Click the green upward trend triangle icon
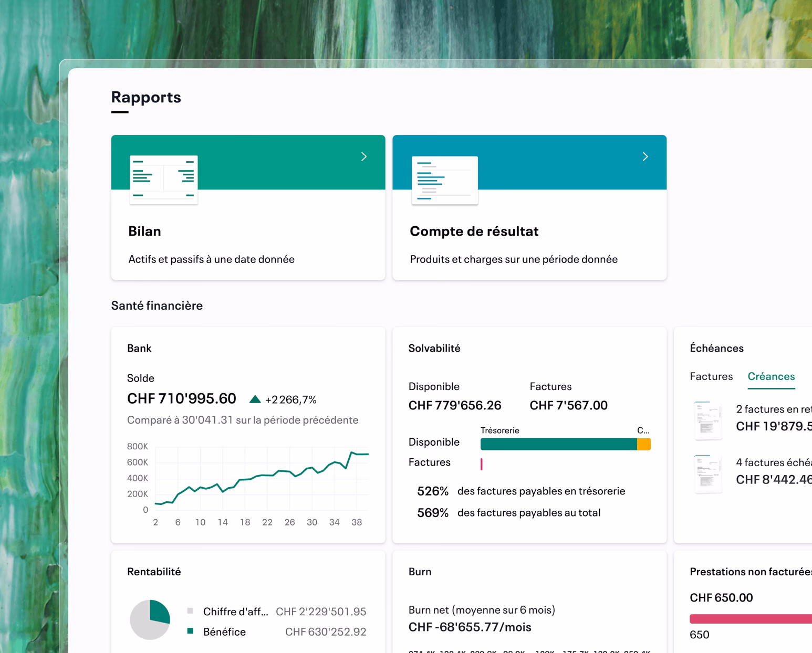This screenshot has height=653, width=812. tap(255, 399)
